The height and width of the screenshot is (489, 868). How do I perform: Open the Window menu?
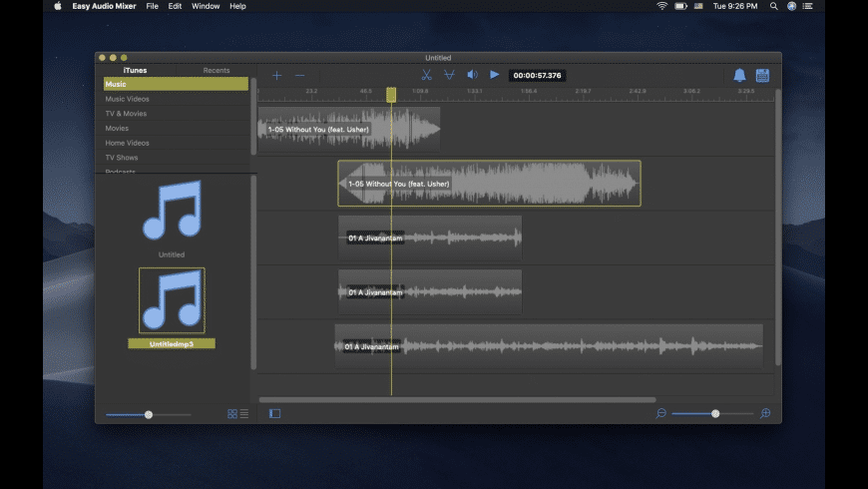pyautogui.click(x=206, y=6)
